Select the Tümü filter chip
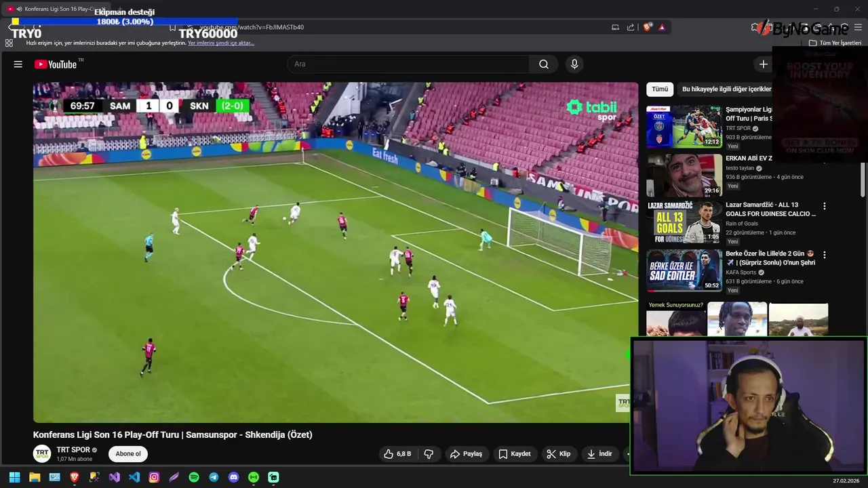868x488 pixels. pyautogui.click(x=660, y=89)
